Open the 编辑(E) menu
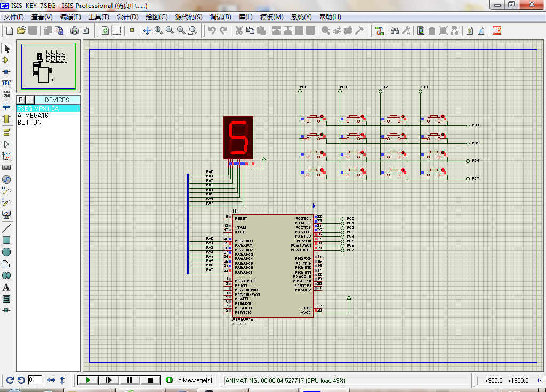The width and height of the screenshot is (546, 392). click(x=70, y=17)
